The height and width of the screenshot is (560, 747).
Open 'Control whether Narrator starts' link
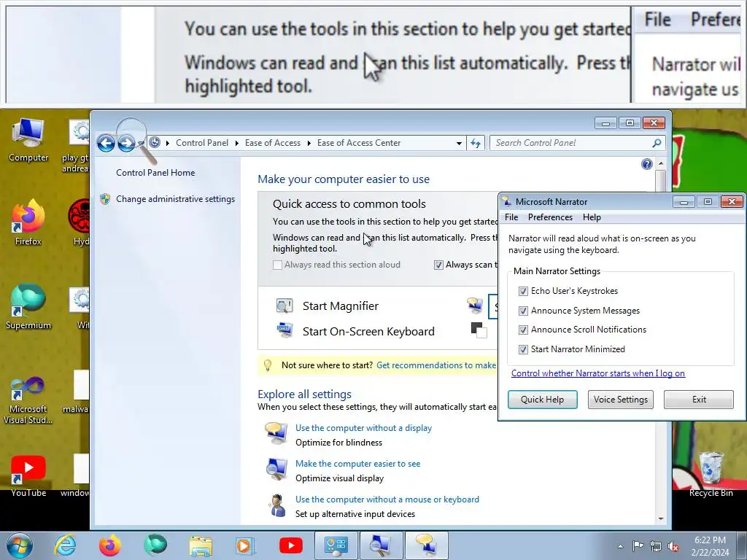tap(598, 373)
